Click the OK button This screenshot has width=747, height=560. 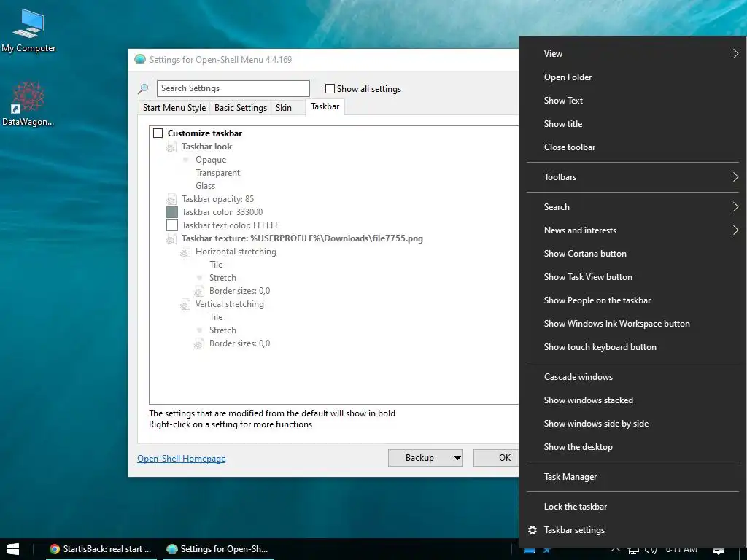point(496,458)
